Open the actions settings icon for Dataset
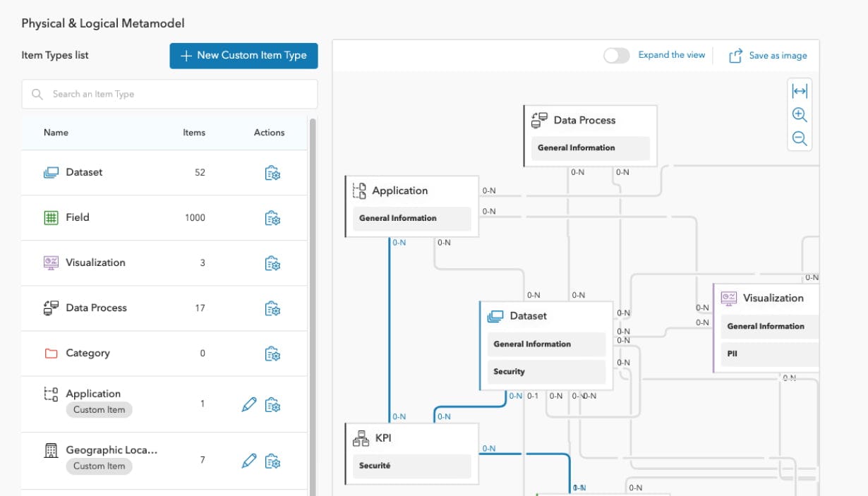Screen dimensions: 868x496 (x=273, y=172)
